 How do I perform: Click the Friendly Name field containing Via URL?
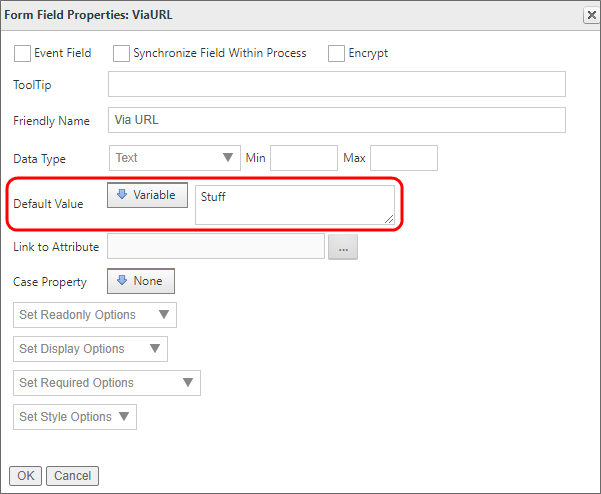pos(336,121)
